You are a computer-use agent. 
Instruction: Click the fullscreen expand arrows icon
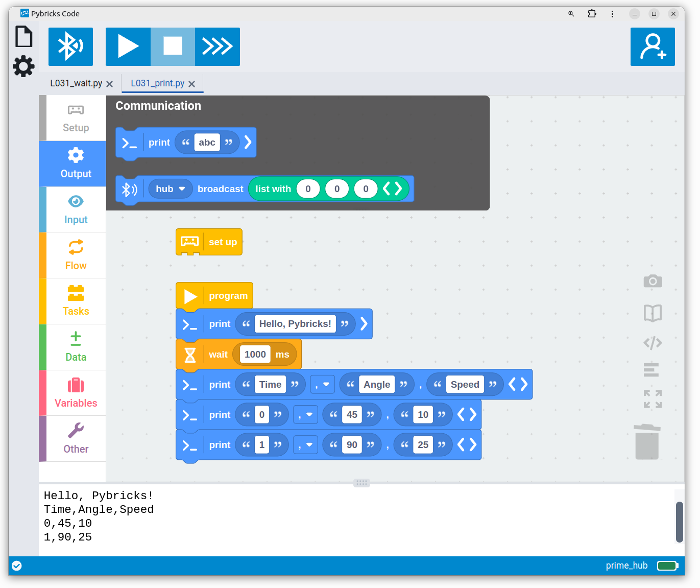pos(653,399)
